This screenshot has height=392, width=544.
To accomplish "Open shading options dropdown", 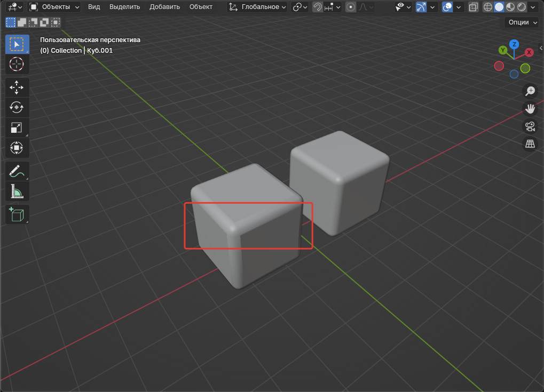I will point(533,6).
